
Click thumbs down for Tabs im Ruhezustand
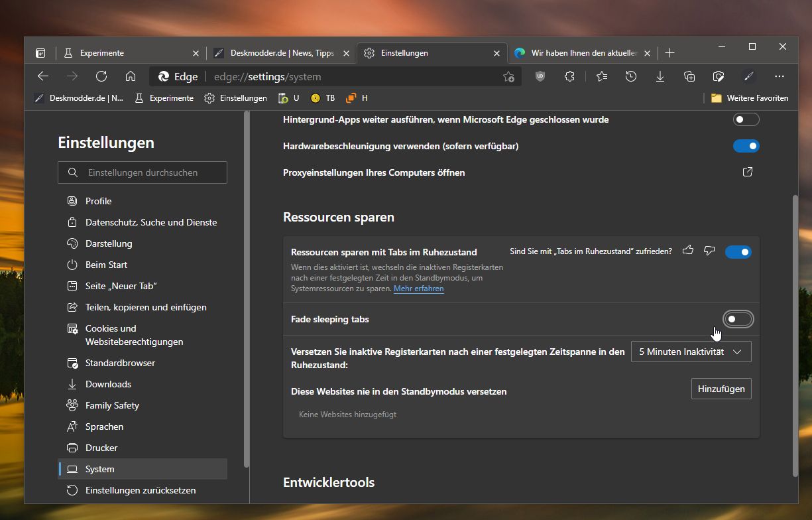point(709,251)
